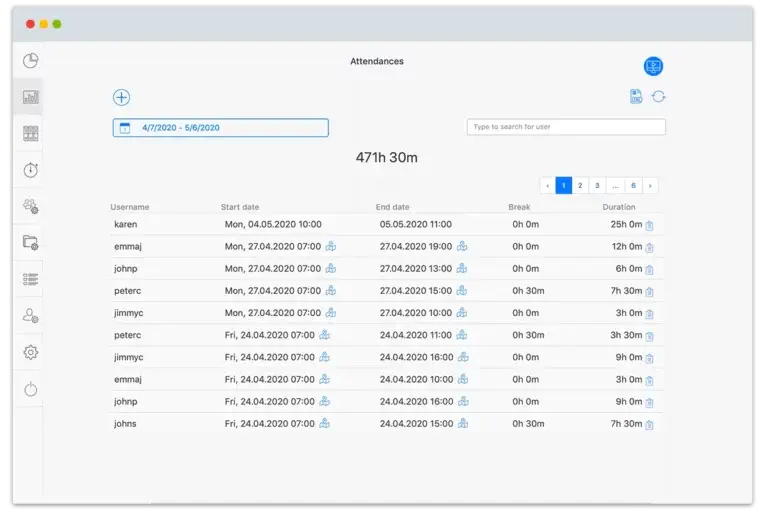Click the pagination ellipsis
This screenshot has height=512, width=768.
pyautogui.click(x=615, y=186)
